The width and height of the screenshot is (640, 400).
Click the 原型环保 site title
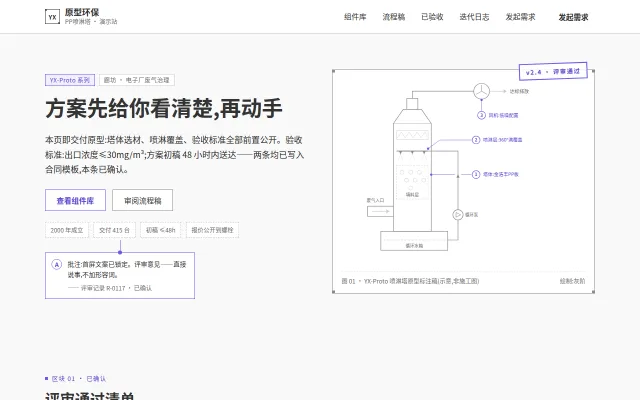click(82, 12)
